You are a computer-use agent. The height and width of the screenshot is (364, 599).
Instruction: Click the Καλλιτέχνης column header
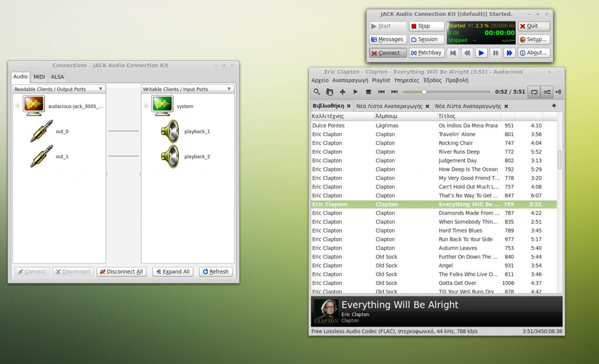pos(342,116)
